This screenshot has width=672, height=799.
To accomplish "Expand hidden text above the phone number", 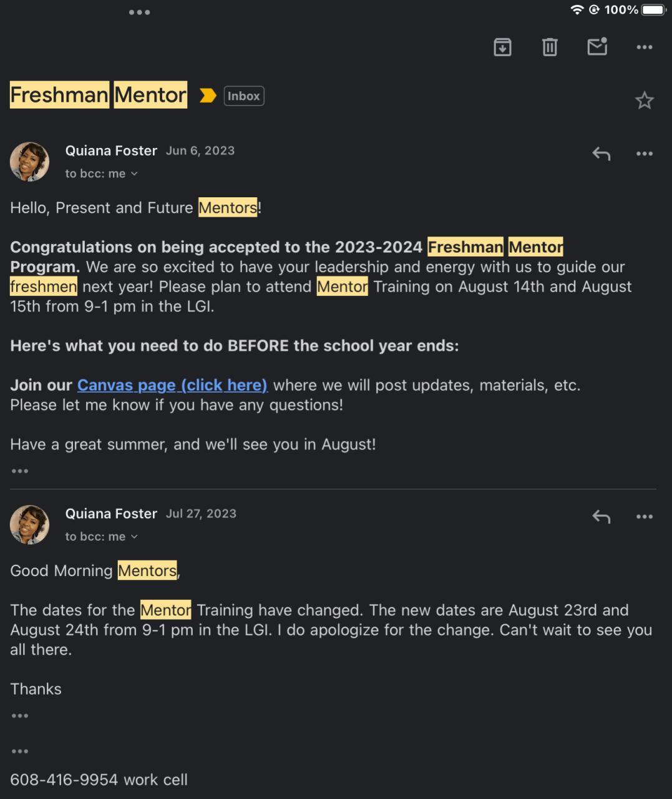I will click(x=19, y=752).
